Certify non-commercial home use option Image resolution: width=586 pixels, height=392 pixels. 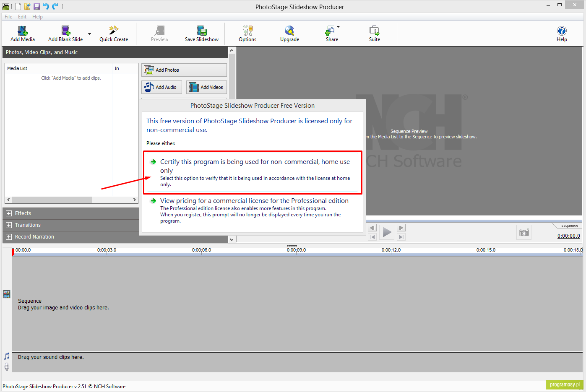pos(252,173)
